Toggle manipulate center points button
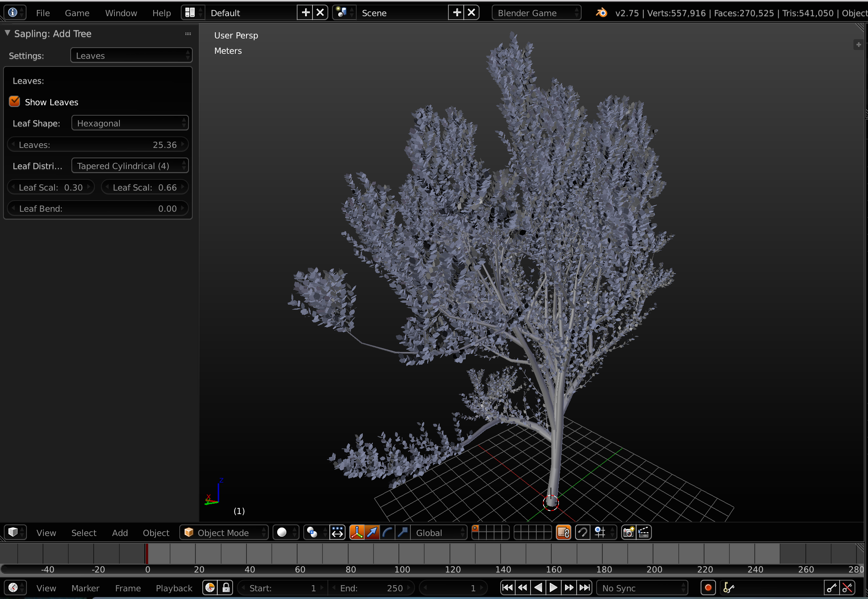 pyautogui.click(x=337, y=532)
